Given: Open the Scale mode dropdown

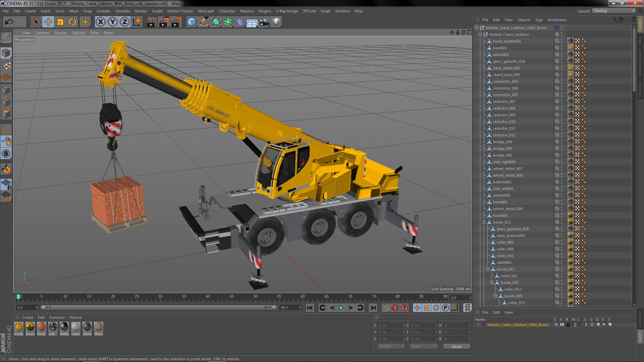Looking at the screenshot, I should tap(424, 346).
